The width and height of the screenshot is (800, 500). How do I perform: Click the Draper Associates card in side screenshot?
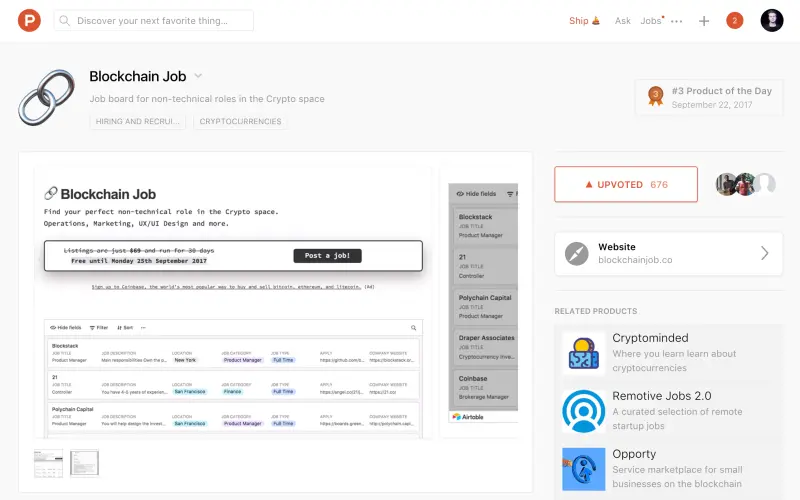click(x=485, y=347)
